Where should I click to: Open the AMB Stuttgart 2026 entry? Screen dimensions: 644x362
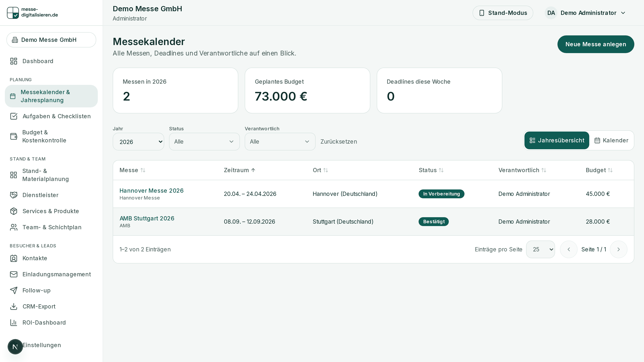(x=147, y=218)
